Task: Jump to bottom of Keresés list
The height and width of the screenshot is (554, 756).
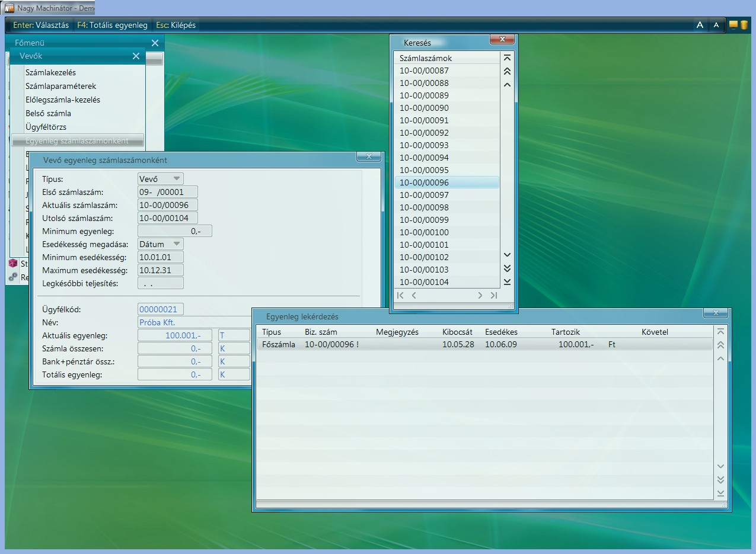Action: pos(507,282)
